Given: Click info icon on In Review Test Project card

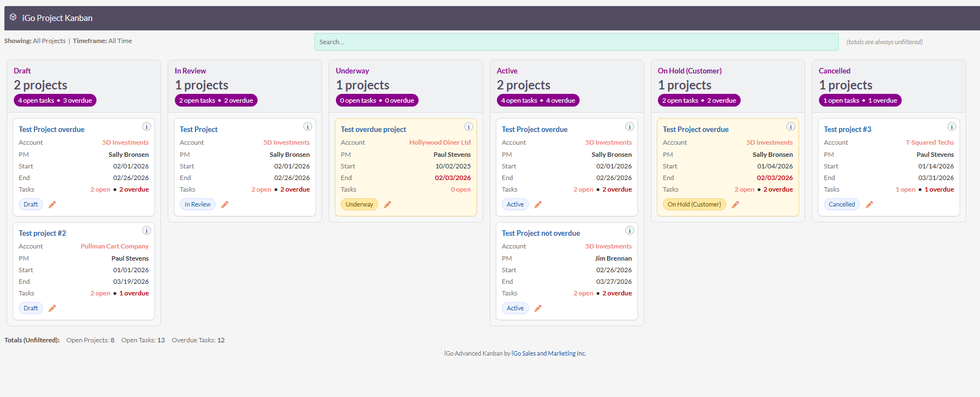Looking at the screenshot, I should (308, 126).
